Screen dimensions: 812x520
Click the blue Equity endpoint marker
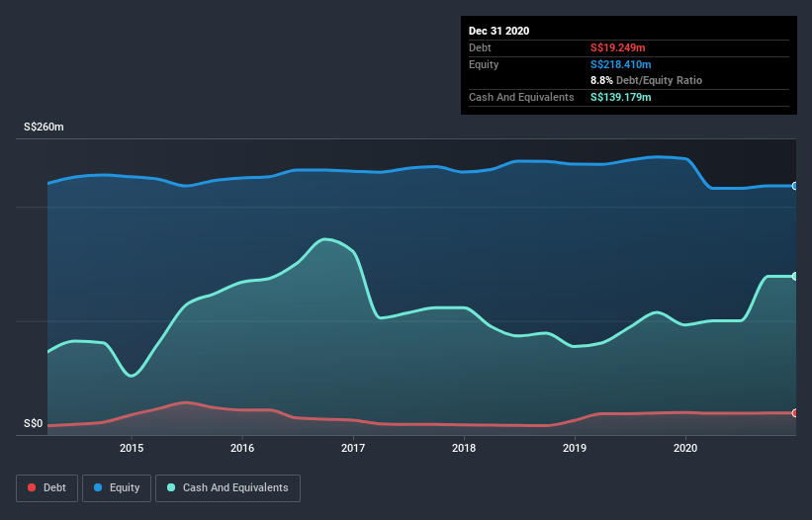click(x=795, y=186)
